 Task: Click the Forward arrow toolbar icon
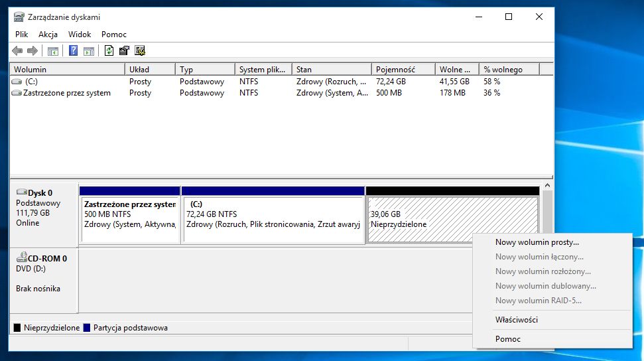point(32,51)
